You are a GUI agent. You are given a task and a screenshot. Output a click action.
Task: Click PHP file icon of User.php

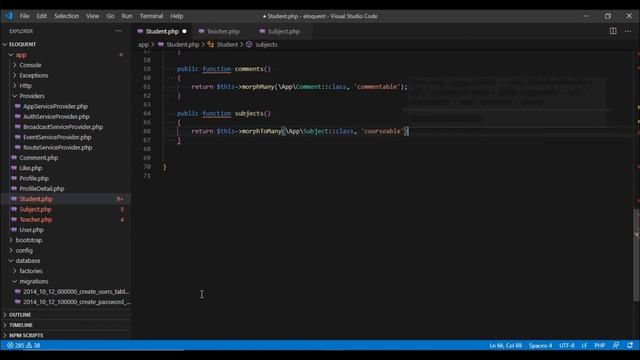pyautogui.click(x=14, y=230)
